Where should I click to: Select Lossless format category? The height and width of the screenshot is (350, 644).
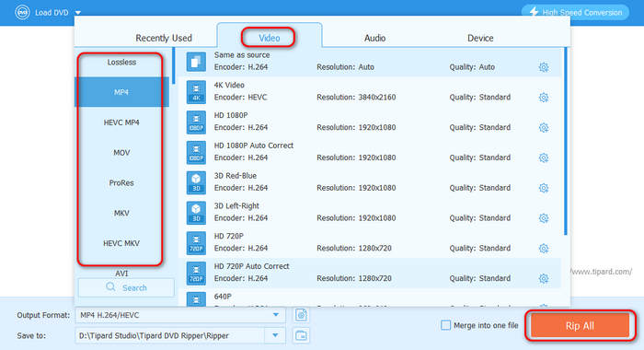pyautogui.click(x=121, y=62)
